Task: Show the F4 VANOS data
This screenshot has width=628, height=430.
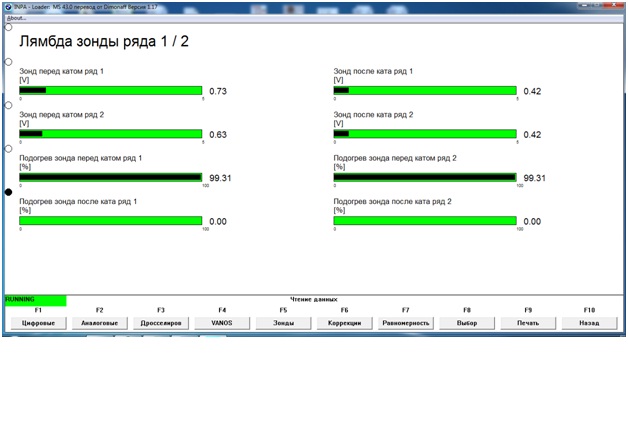Action: coord(222,323)
